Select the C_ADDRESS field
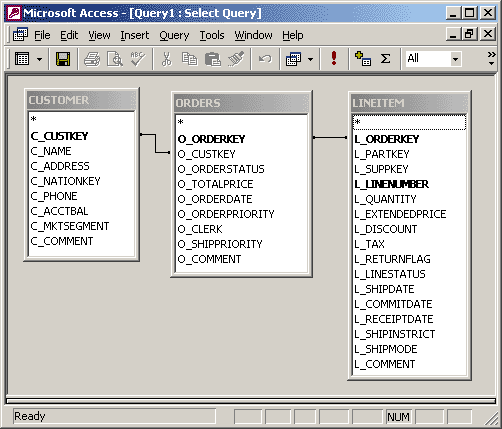 coord(82,166)
